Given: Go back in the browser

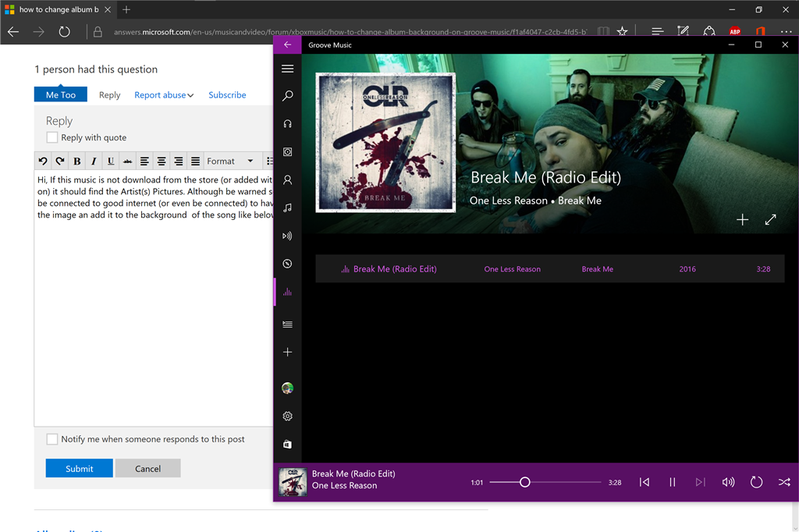Looking at the screenshot, I should pos(13,32).
